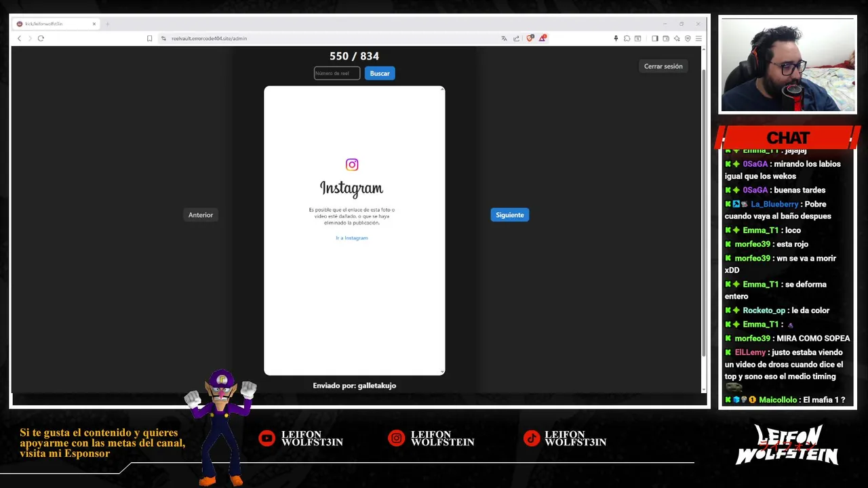Click the TikTok icon in the overlay

[x=532, y=439]
